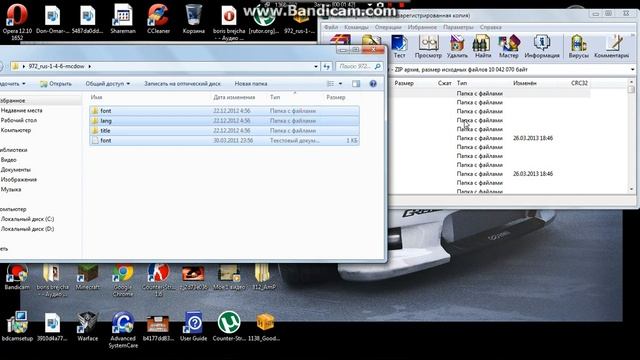Click the Новая папка button
This screenshot has height=360, width=640.
point(251,84)
